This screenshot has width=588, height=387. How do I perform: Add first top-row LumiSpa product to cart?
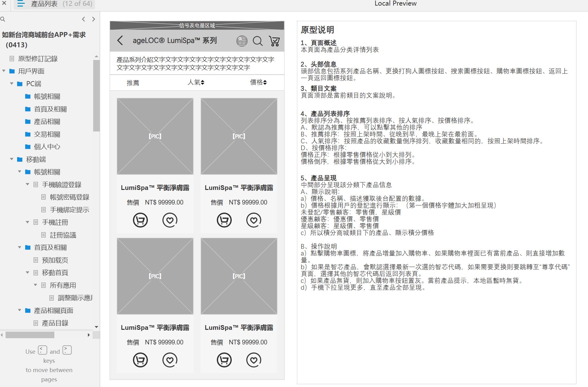(x=140, y=220)
